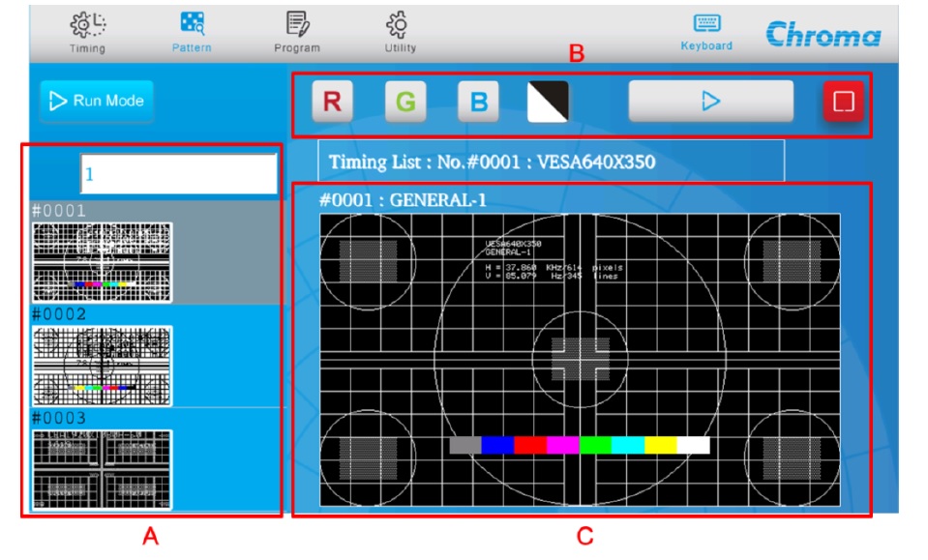Click the Run Mode button
The height and width of the screenshot is (560, 928).
tap(97, 101)
